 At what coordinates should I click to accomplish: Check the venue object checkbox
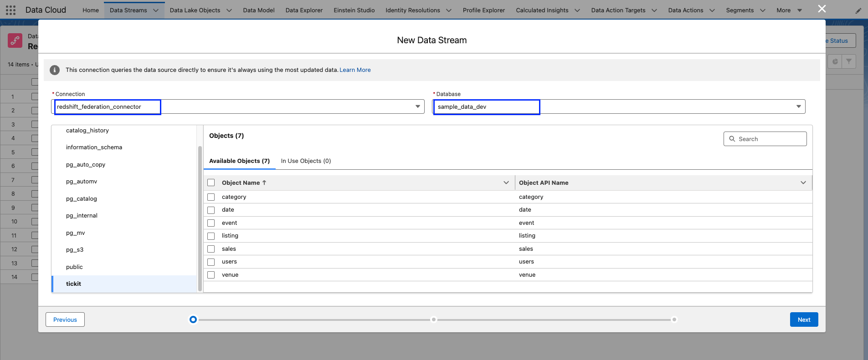point(211,275)
